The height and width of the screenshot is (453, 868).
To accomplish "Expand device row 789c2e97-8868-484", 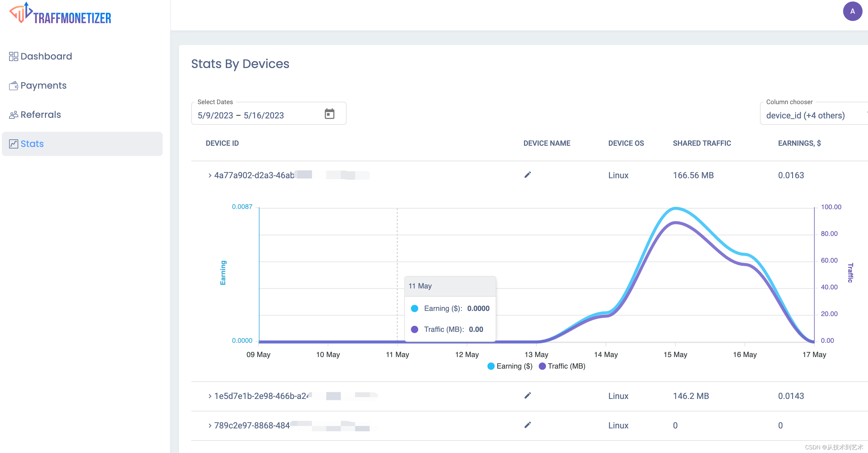I will [210, 425].
